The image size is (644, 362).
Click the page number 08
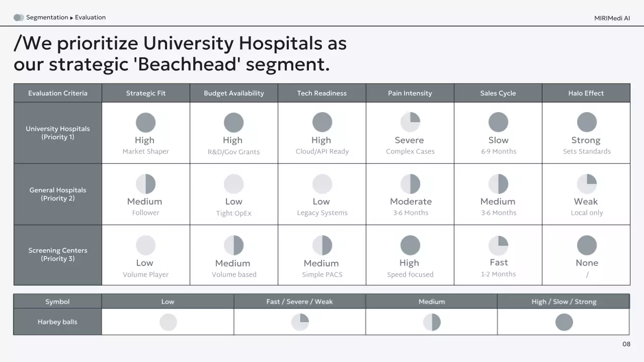[626, 344]
